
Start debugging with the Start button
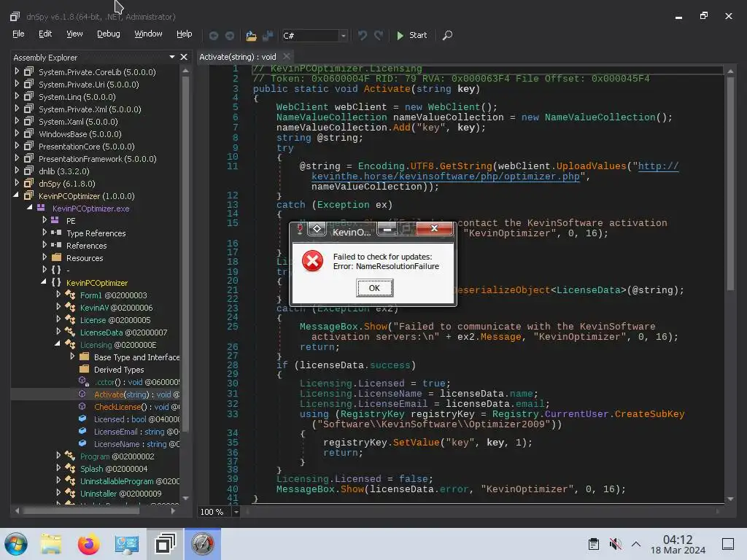tap(411, 35)
